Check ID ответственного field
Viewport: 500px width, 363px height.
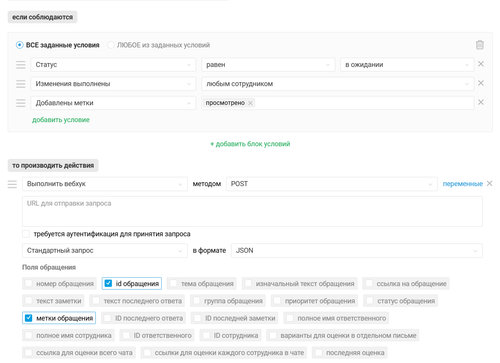tap(126, 335)
